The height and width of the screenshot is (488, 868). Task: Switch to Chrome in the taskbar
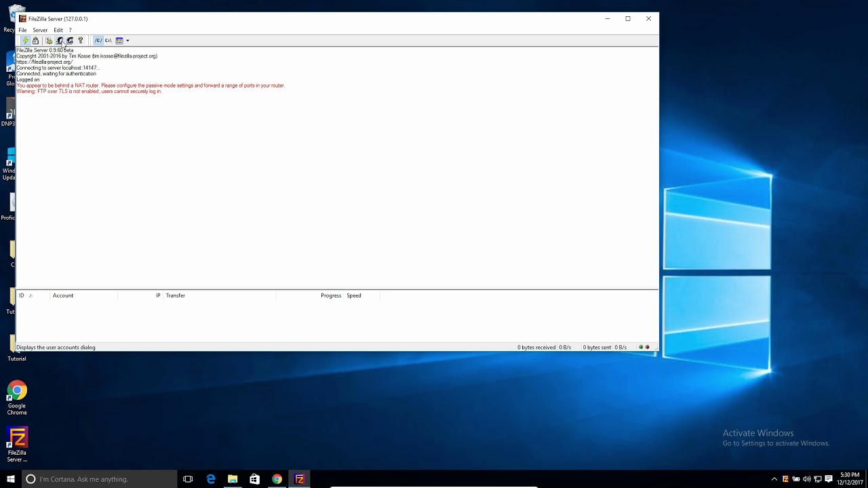[277, 479]
